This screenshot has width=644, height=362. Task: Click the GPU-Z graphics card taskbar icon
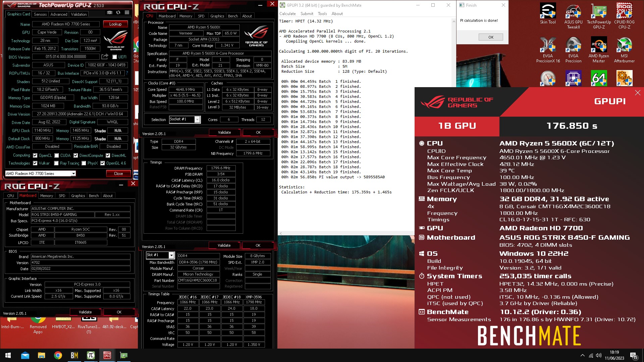coord(123,355)
